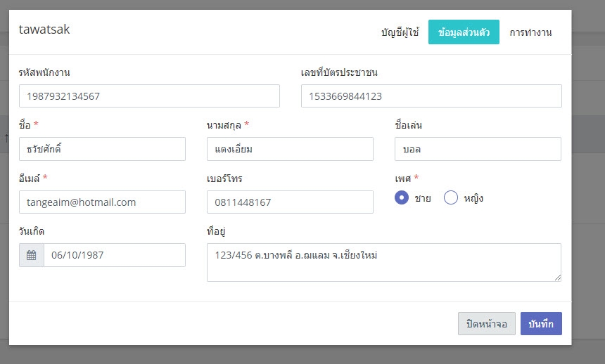Click the ปิดหน้าจอ close button

point(487,323)
